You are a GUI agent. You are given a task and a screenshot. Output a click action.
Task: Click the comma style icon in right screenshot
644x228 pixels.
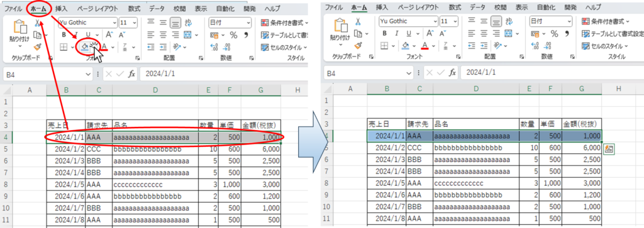click(x=567, y=34)
